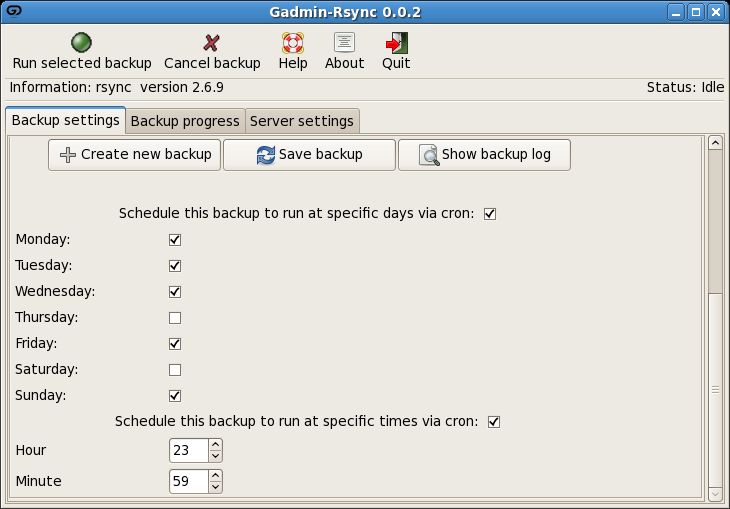The image size is (730, 509).
Task: Click the vertical scrollbar down arrow
Action: [x=716, y=494]
